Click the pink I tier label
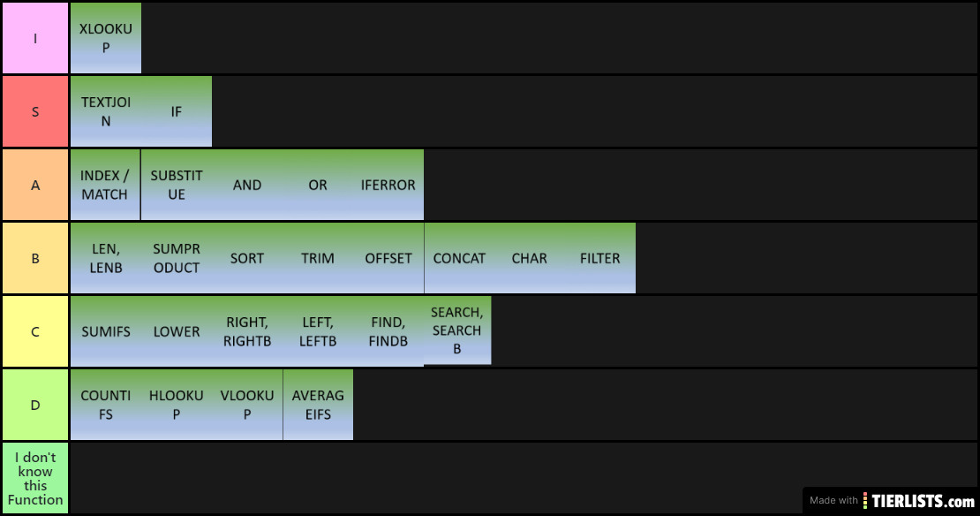980x516 pixels. (x=35, y=38)
